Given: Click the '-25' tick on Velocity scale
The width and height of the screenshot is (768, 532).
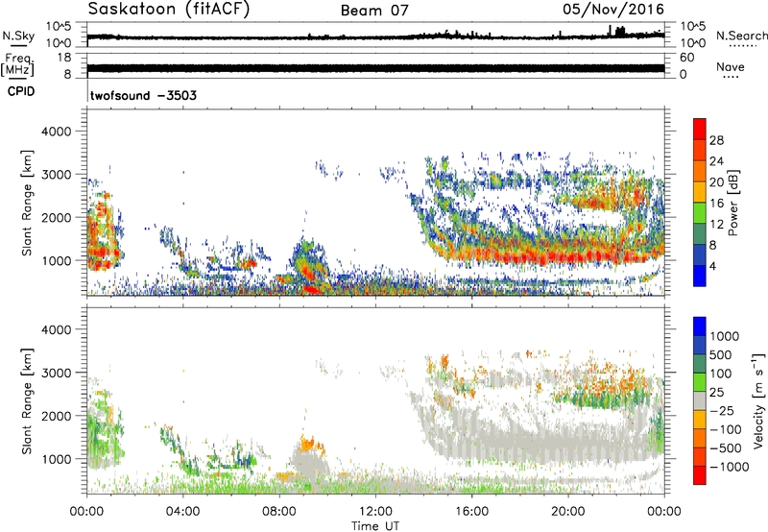Looking at the screenshot, I should pos(720,411).
